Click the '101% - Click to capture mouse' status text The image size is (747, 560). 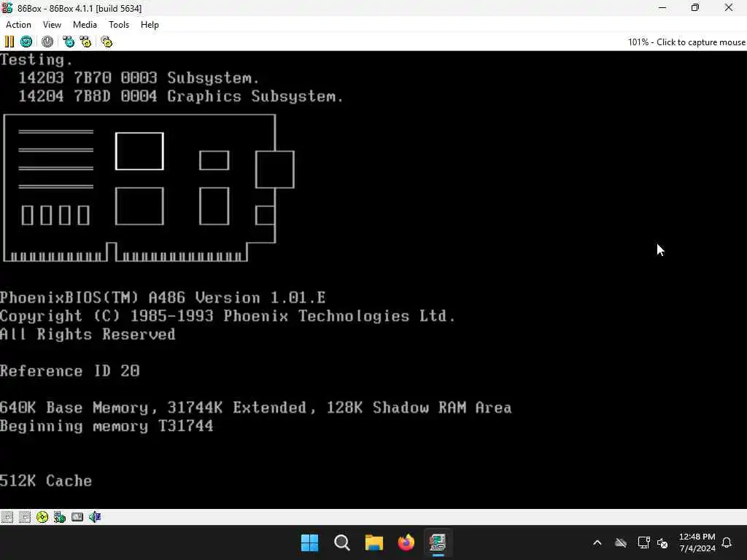point(686,42)
